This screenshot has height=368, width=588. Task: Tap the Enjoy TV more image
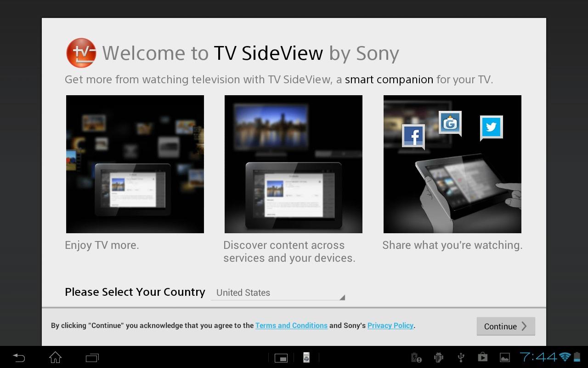(135, 164)
